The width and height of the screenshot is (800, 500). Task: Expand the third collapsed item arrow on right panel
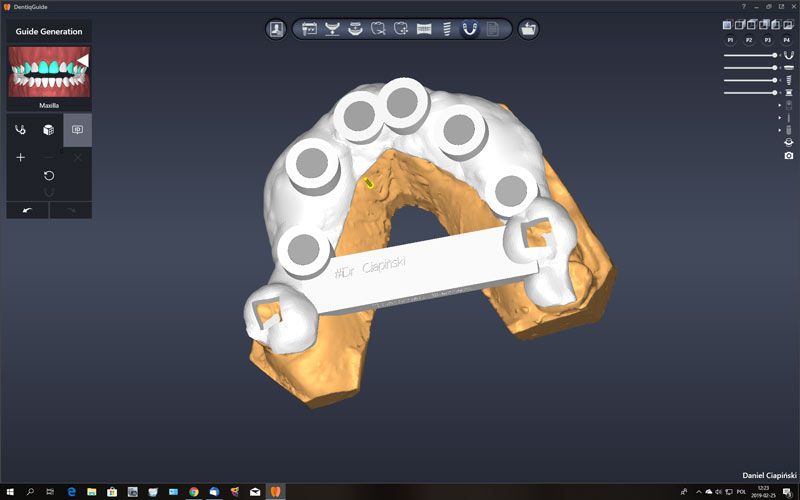click(x=779, y=129)
